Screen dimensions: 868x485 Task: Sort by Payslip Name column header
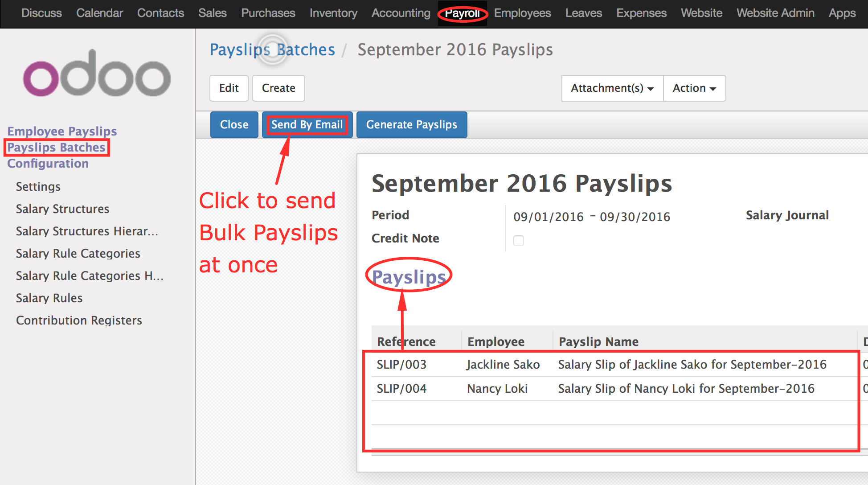(598, 341)
